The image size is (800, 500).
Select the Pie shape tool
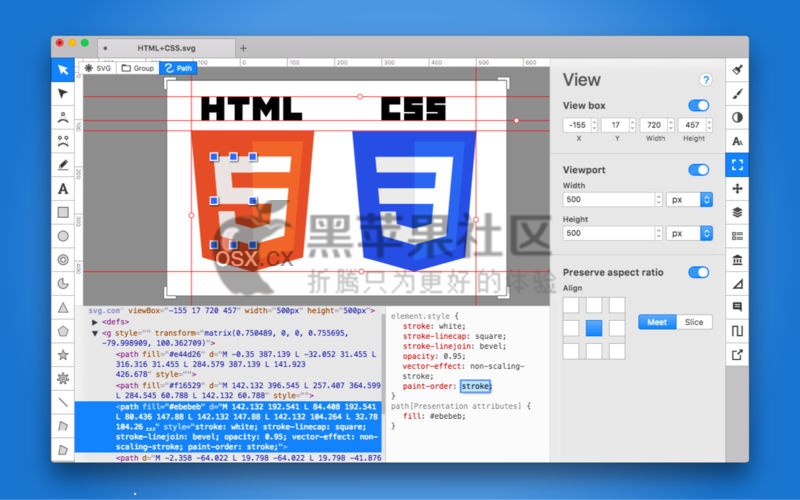tap(63, 284)
